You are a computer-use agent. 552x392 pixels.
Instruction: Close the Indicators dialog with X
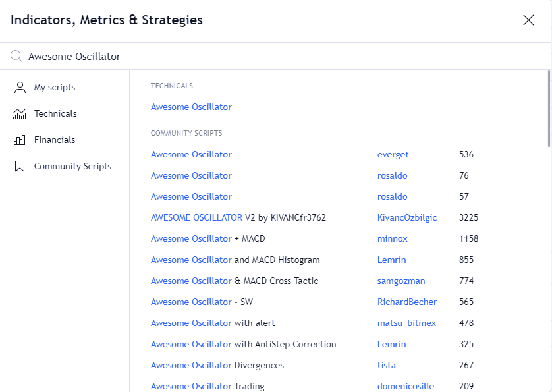click(x=528, y=20)
